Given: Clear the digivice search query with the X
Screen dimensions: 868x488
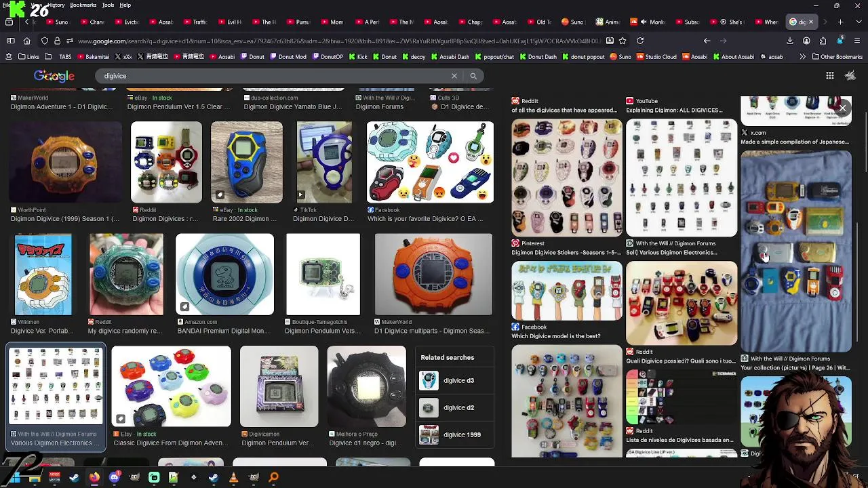Looking at the screenshot, I should 454,76.
